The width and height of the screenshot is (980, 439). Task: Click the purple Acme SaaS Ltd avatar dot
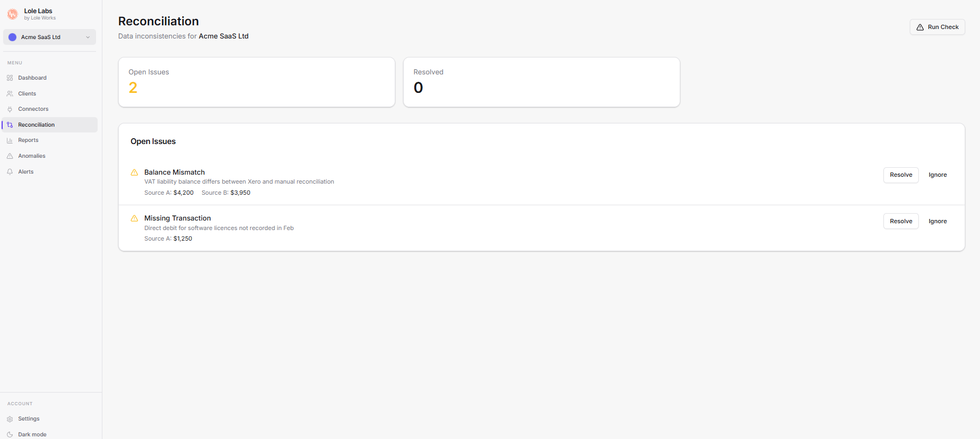coord(13,37)
